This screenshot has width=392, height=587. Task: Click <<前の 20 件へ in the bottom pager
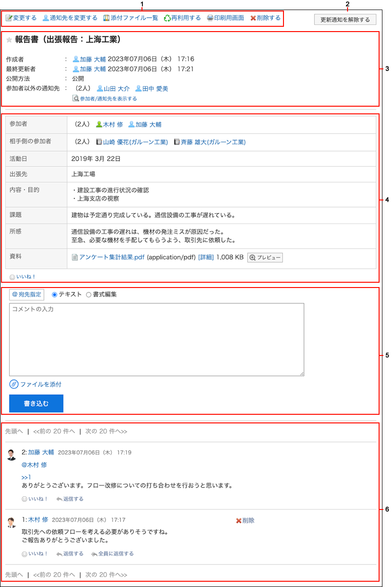click(x=54, y=575)
